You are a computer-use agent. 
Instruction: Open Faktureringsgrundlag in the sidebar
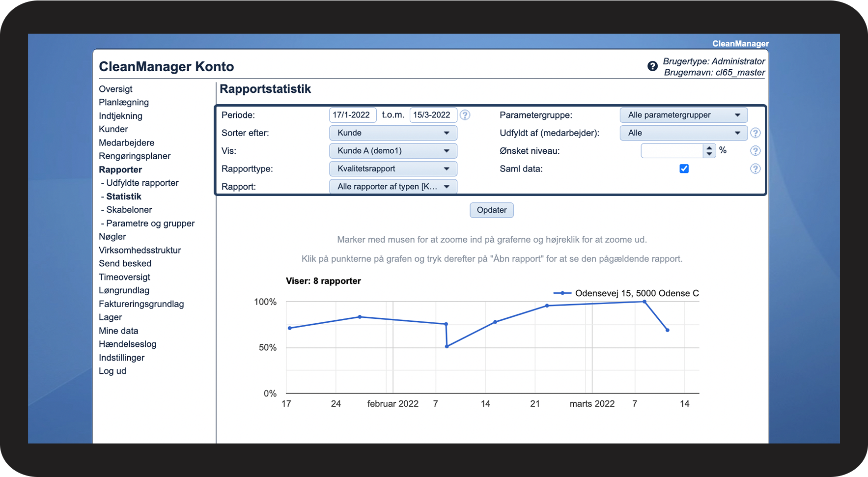[141, 304]
